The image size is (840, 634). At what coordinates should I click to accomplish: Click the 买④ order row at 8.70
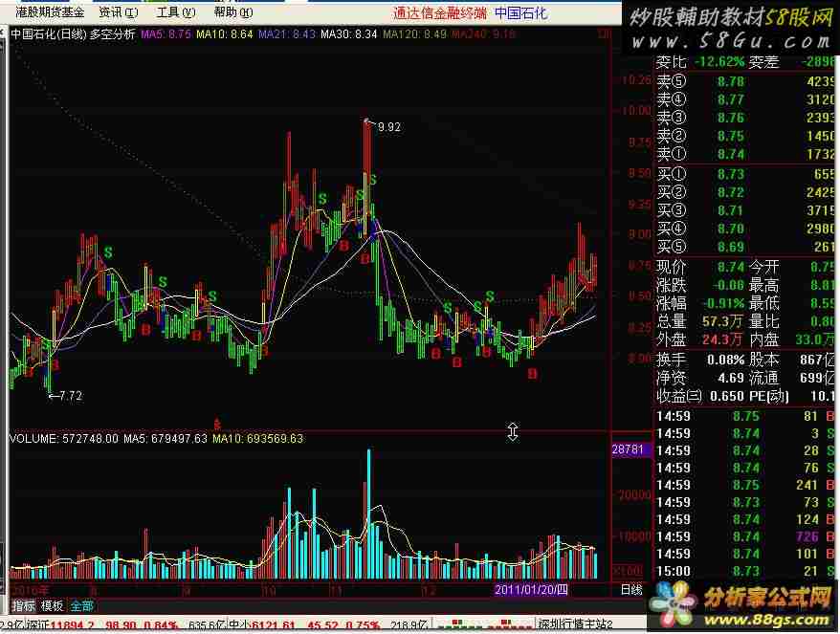(x=745, y=229)
